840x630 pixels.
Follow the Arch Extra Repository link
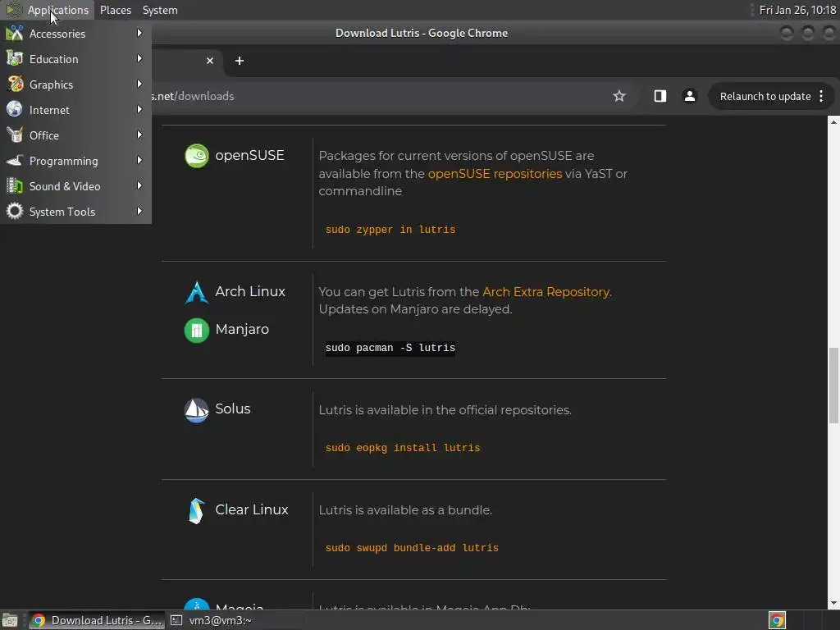pyautogui.click(x=546, y=292)
